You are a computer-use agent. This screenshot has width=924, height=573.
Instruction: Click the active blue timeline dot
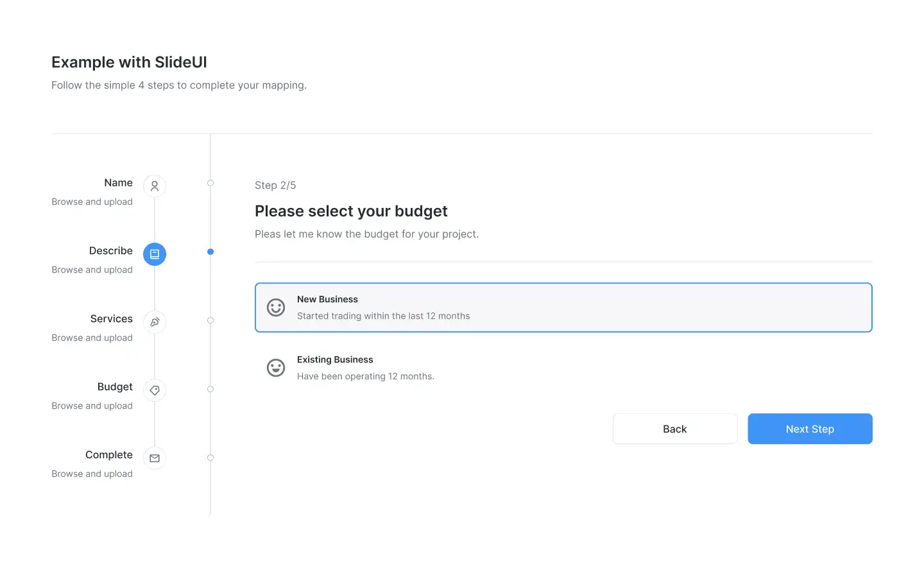pos(210,252)
